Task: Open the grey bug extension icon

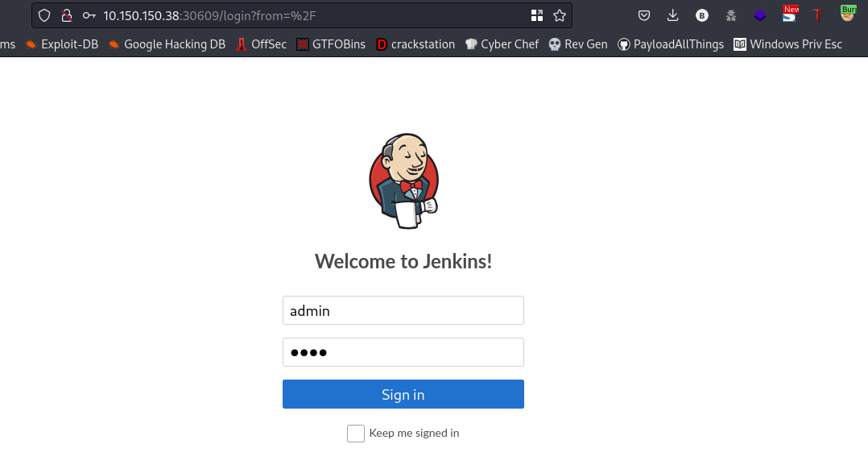Action: [x=731, y=15]
